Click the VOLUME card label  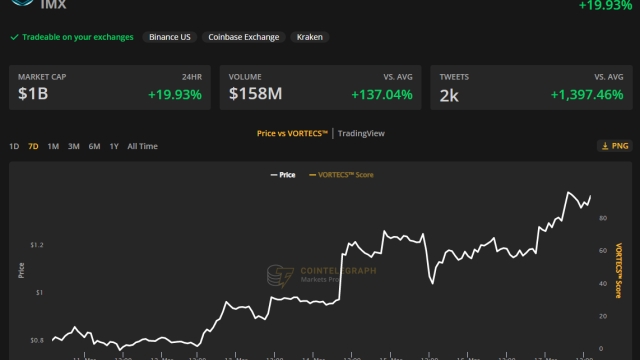(x=245, y=77)
